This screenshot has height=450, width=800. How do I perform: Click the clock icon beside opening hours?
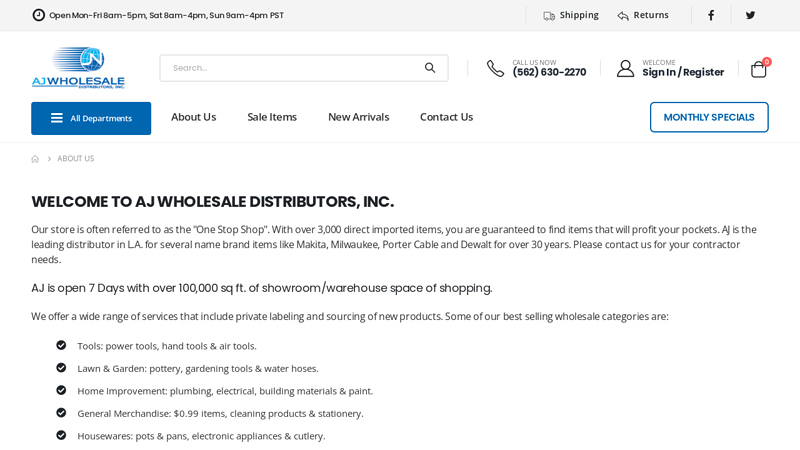pyautogui.click(x=39, y=15)
